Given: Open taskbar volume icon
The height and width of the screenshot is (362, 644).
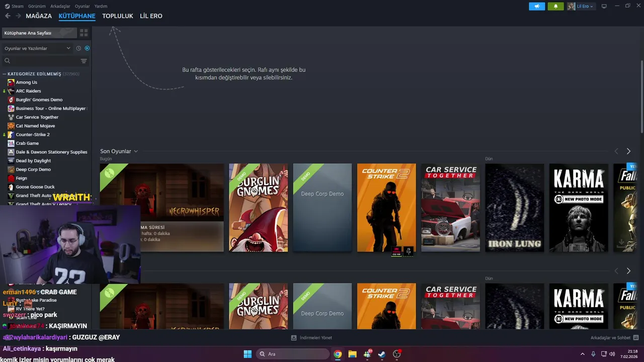Looking at the screenshot, I should click(x=612, y=354).
